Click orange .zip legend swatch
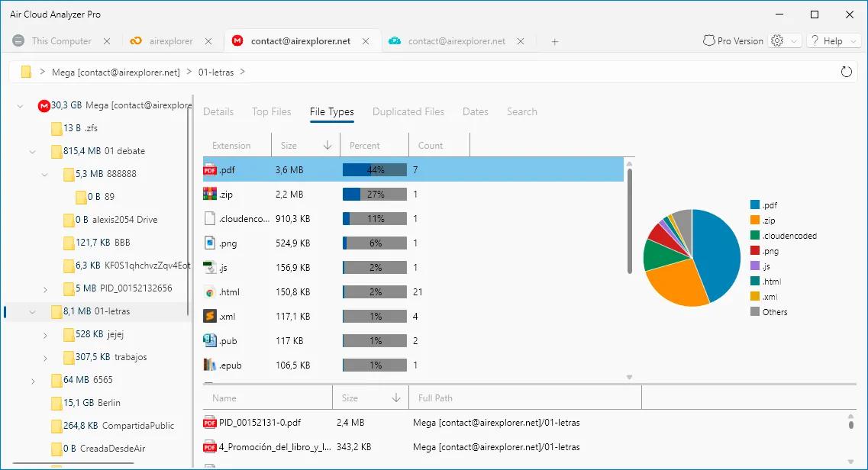The height and width of the screenshot is (470, 868). coord(754,220)
